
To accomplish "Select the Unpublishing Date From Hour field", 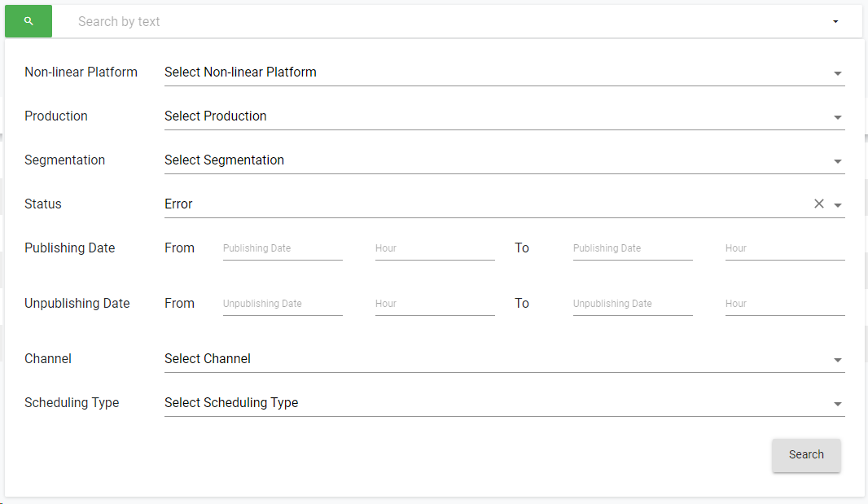I will click(435, 304).
